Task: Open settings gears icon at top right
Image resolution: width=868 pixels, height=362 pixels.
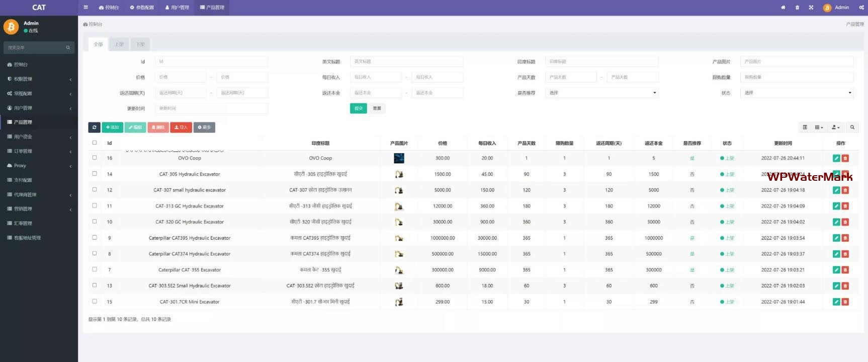Action: pyautogui.click(x=861, y=8)
